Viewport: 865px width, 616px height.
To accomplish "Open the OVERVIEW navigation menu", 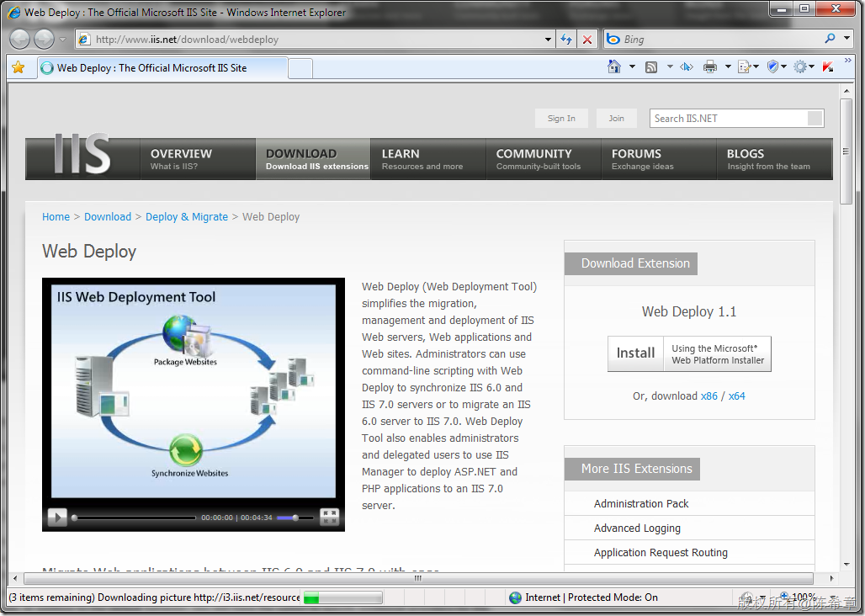I will [198, 159].
